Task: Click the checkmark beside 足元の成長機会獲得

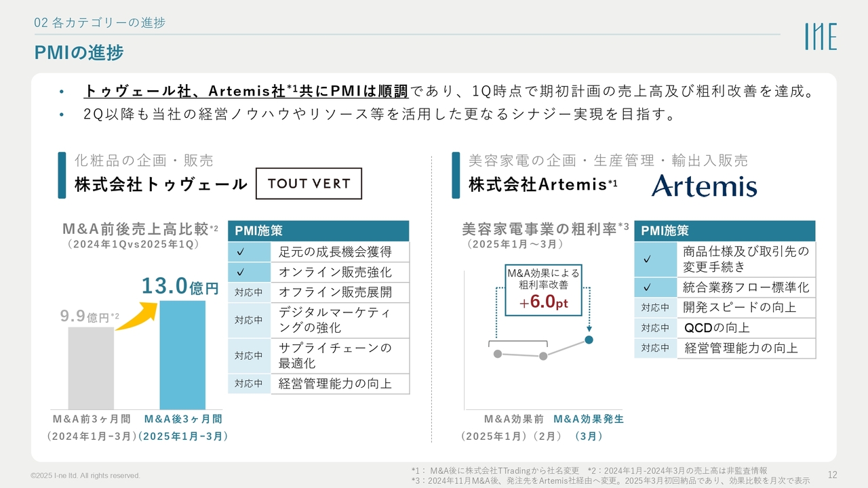Action: tap(241, 252)
